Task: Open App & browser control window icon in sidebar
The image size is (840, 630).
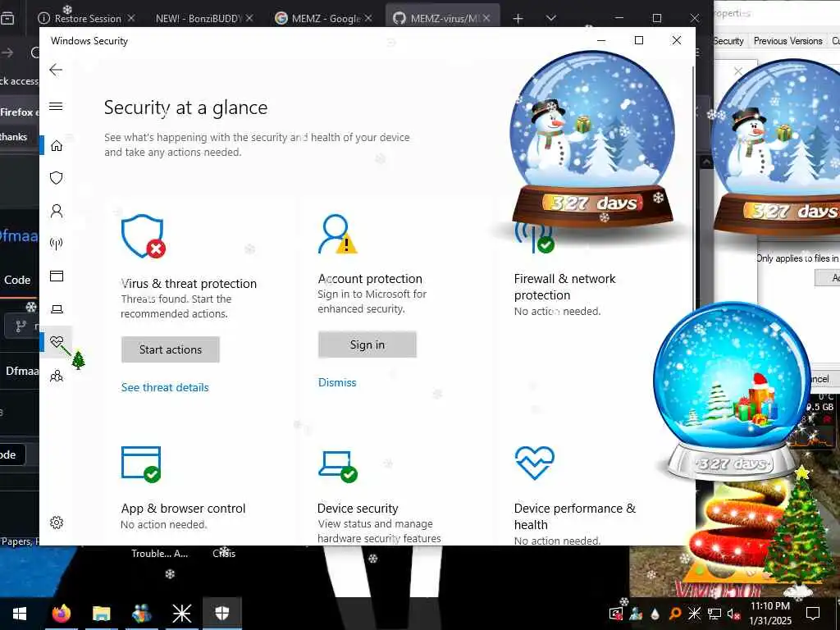Action: (x=57, y=276)
